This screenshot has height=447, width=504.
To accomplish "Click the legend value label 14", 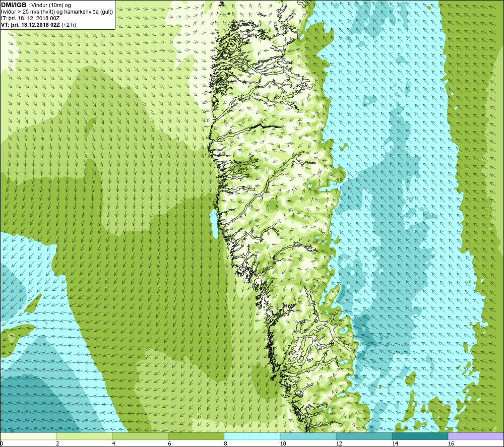I will (395, 444).
